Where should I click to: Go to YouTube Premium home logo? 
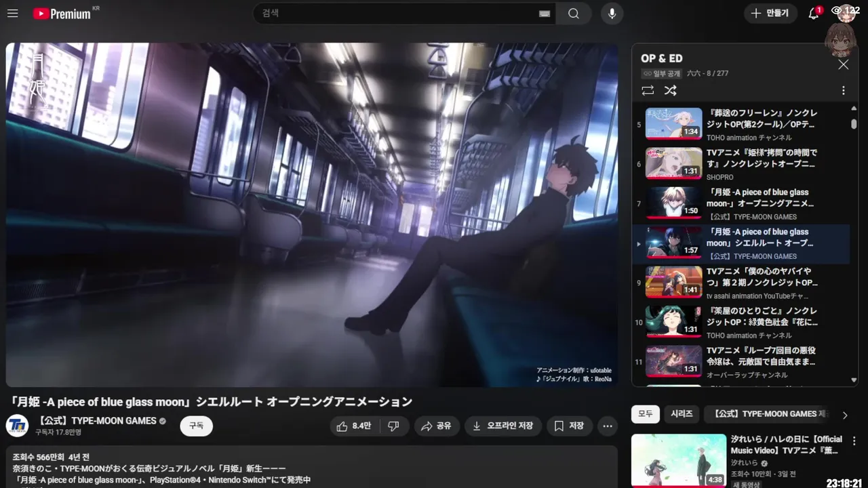pos(61,14)
